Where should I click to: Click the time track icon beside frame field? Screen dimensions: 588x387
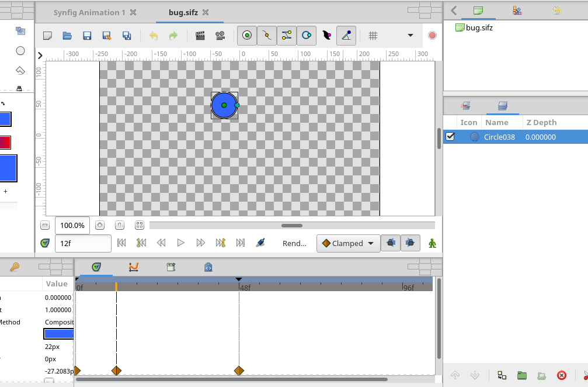pos(45,243)
